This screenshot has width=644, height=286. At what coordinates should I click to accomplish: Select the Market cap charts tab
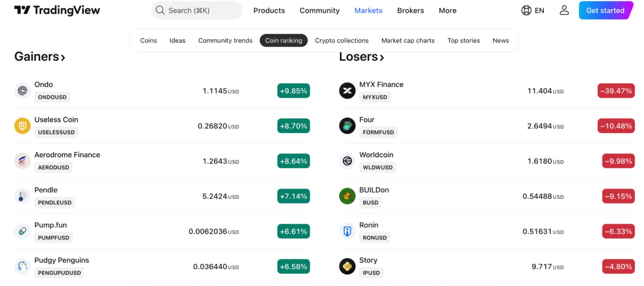(x=408, y=40)
